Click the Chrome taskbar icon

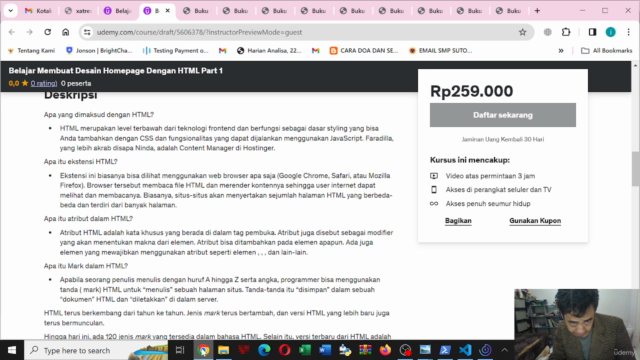(203, 350)
